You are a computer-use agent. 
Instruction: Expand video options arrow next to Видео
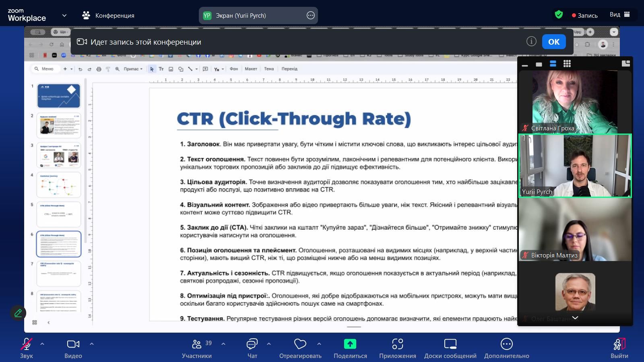(x=92, y=344)
